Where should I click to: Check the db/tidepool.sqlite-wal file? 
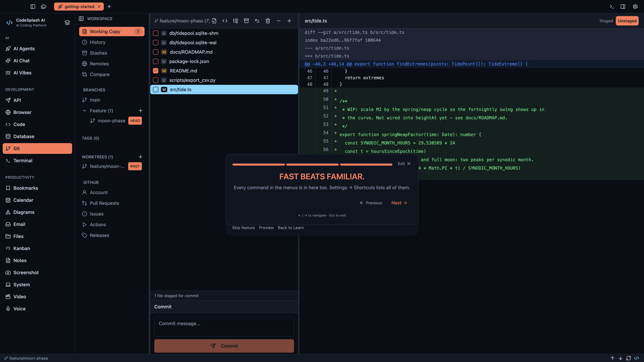click(155, 42)
